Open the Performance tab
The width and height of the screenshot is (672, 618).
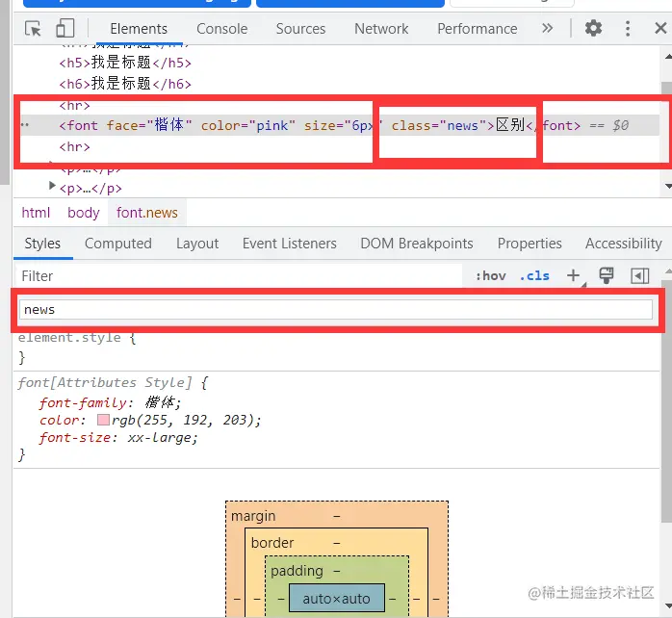[477, 29]
